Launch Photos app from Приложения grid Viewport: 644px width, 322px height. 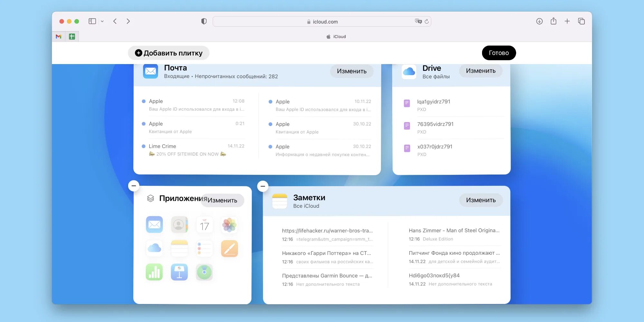click(x=229, y=224)
